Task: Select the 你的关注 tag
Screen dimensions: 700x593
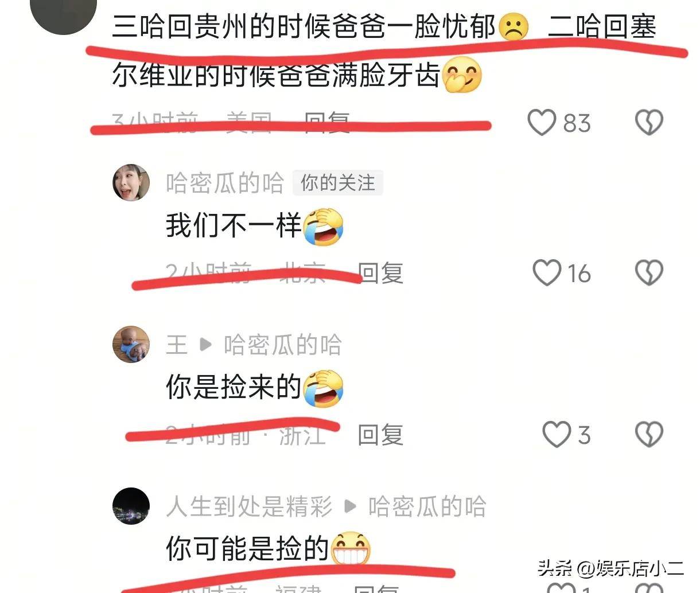Action: coord(337,183)
